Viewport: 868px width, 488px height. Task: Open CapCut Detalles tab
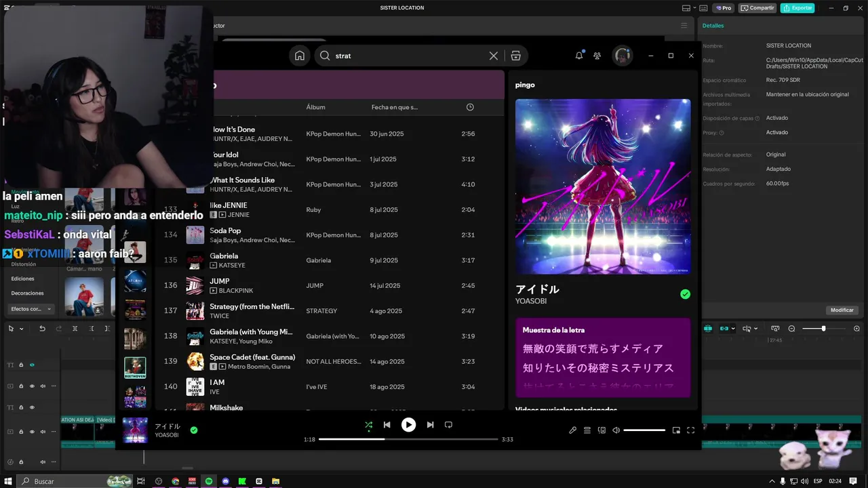click(713, 25)
